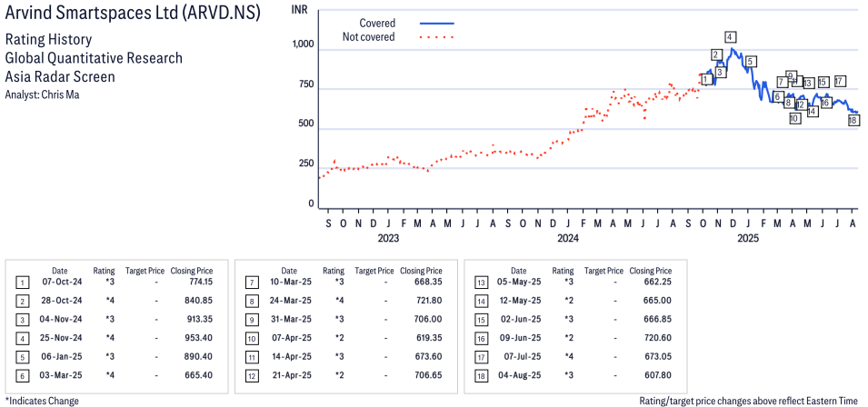Select the 'Rating History' heading
This screenshot has width=868, height=407.
48,40
